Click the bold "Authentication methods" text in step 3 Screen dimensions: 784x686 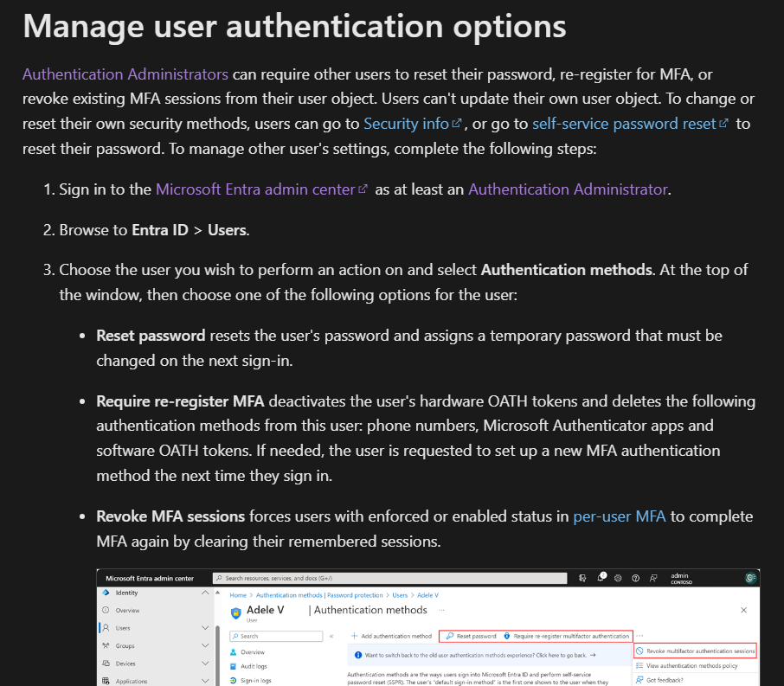click(x=567, y=270)
